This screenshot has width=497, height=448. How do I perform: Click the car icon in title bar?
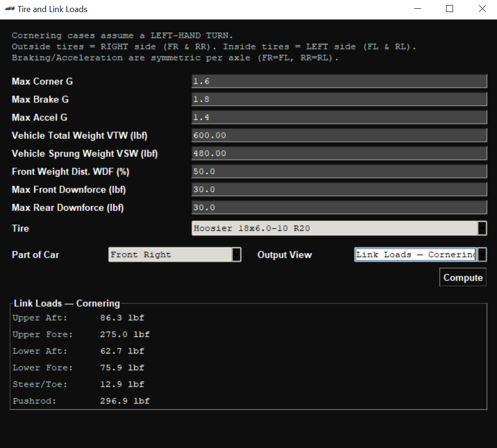10,9
